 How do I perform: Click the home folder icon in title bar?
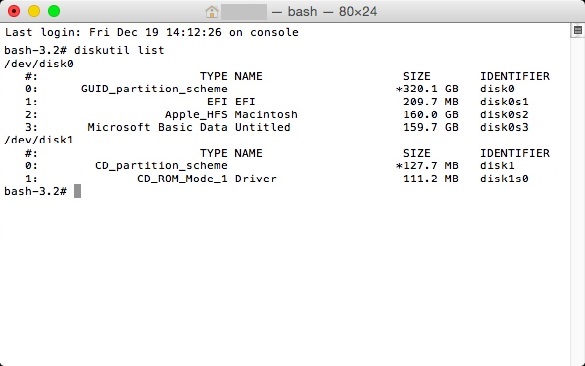(x=212, y=12)
